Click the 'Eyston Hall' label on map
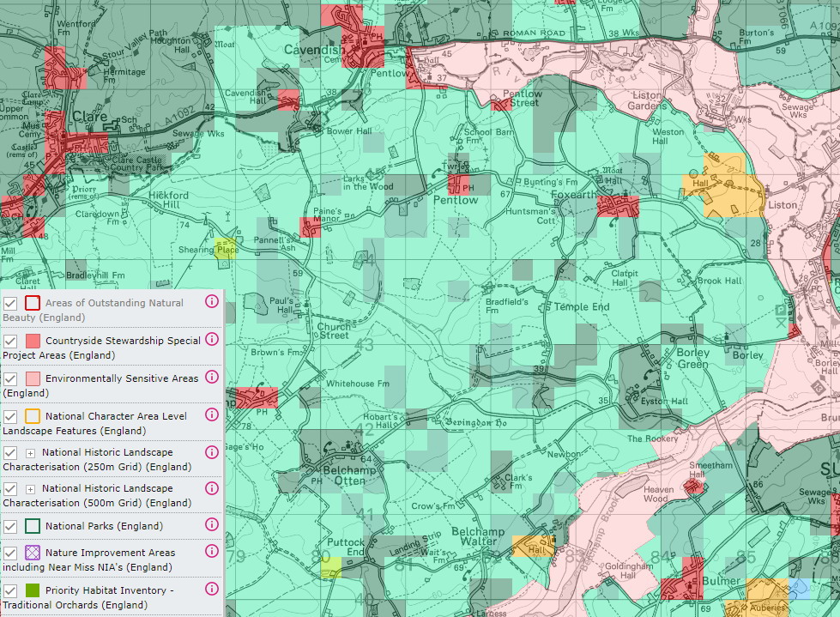 pos(664,401)
